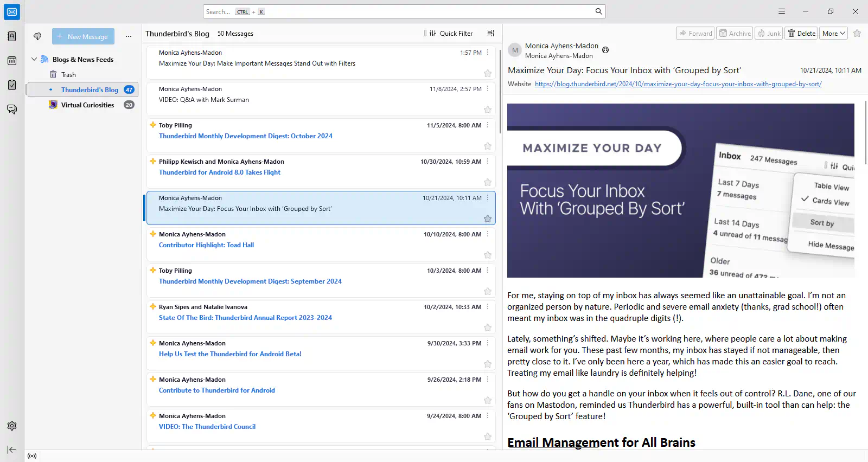Viewport: 868px width, 462px height.
Task: Collapse the spaces toolbar
Action: (x=12, y=450)
